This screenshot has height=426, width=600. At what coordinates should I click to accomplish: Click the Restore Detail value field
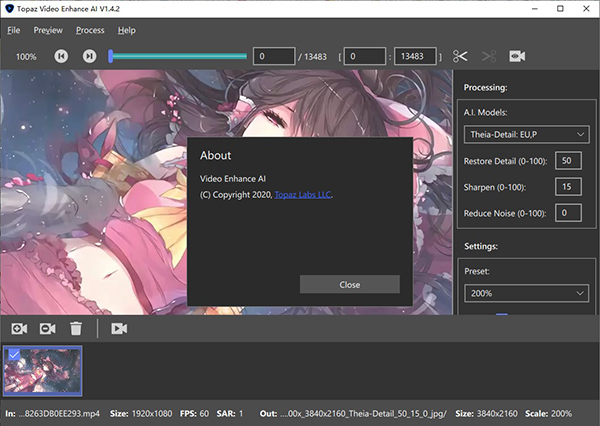click(x=568, y=160)
